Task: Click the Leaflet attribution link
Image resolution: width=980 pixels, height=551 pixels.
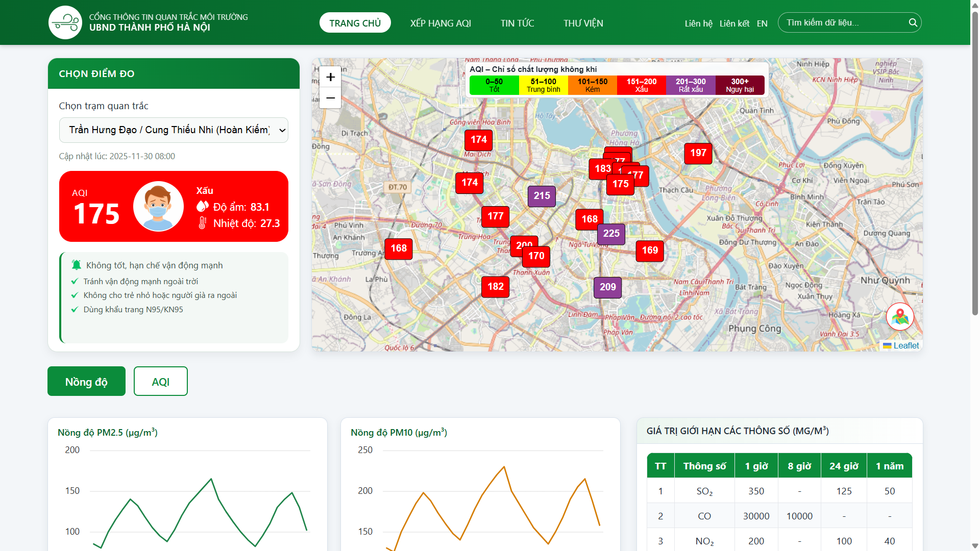Action: click(x=905, y=346)
